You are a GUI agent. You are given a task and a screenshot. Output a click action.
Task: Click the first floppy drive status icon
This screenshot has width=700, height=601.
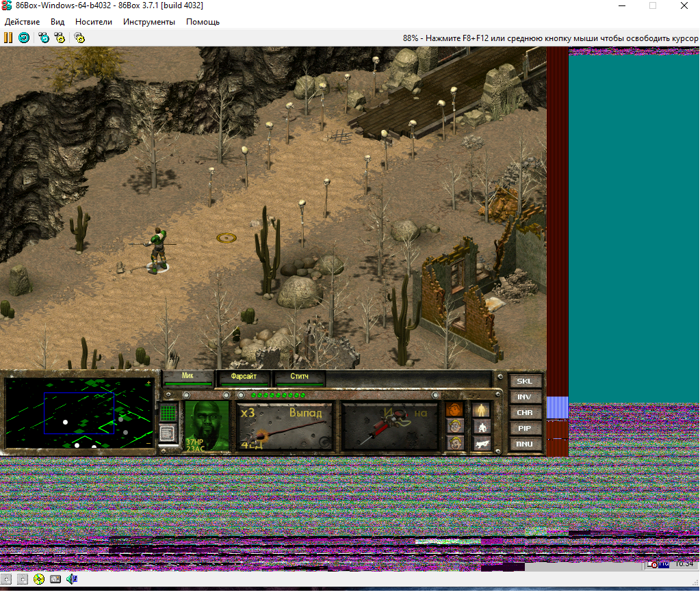[6, 579]
